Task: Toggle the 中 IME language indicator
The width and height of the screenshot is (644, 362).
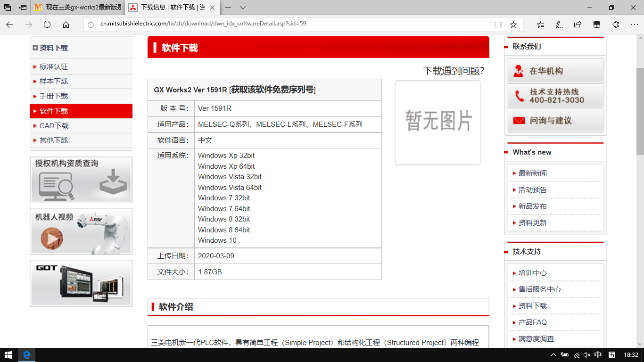Action: click(598, 355)
